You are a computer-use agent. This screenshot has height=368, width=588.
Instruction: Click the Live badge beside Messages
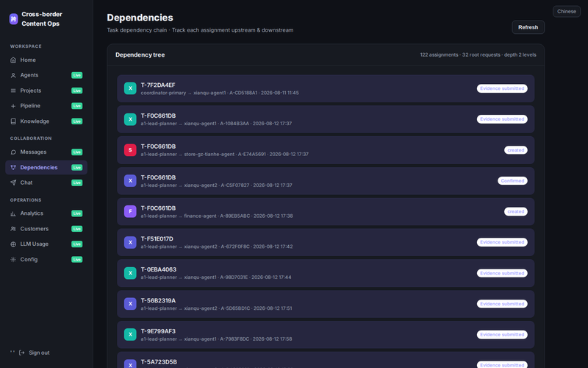[x=77, y=152]
